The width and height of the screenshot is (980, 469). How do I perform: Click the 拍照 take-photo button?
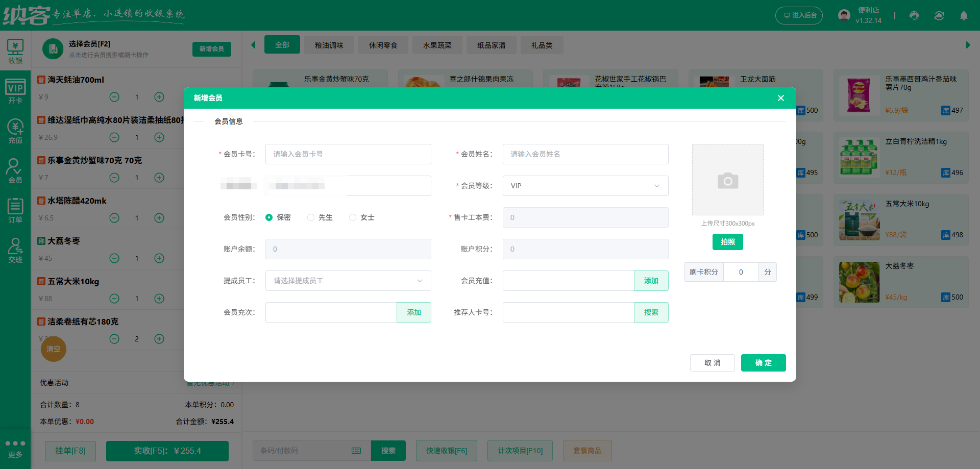click(727, 241)
